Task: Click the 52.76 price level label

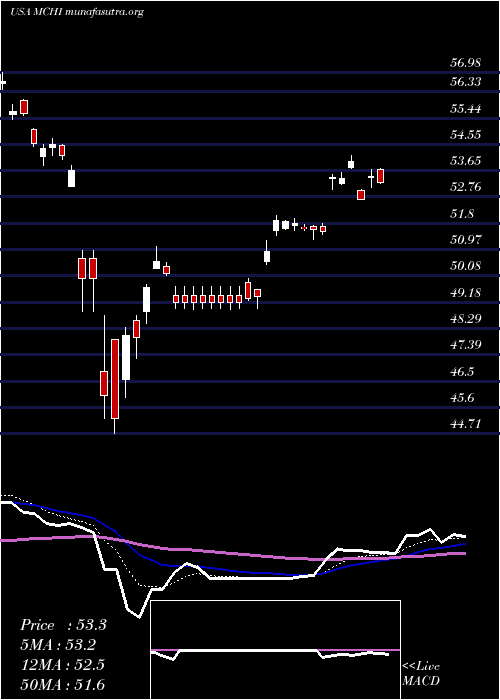Action: coord(465,187)
